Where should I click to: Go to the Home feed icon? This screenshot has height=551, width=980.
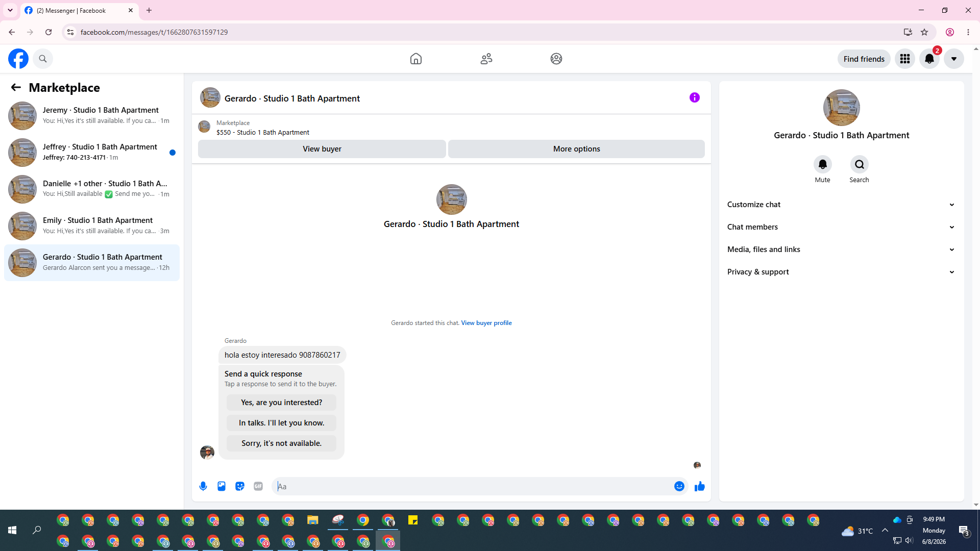[x=416, y=59]
